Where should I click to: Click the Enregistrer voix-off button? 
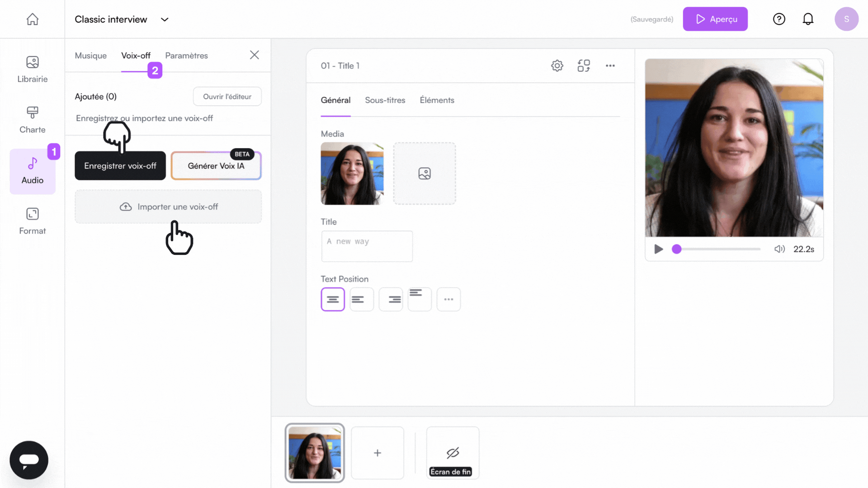(x=120, y=166)
